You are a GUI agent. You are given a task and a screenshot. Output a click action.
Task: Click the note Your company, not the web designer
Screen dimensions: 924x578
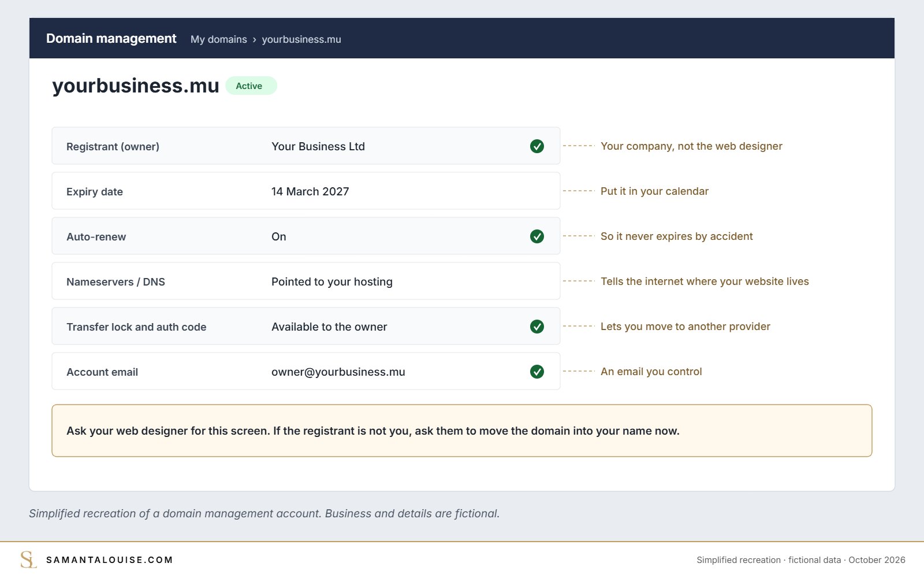pyautogui.click(x=691, y=146)
